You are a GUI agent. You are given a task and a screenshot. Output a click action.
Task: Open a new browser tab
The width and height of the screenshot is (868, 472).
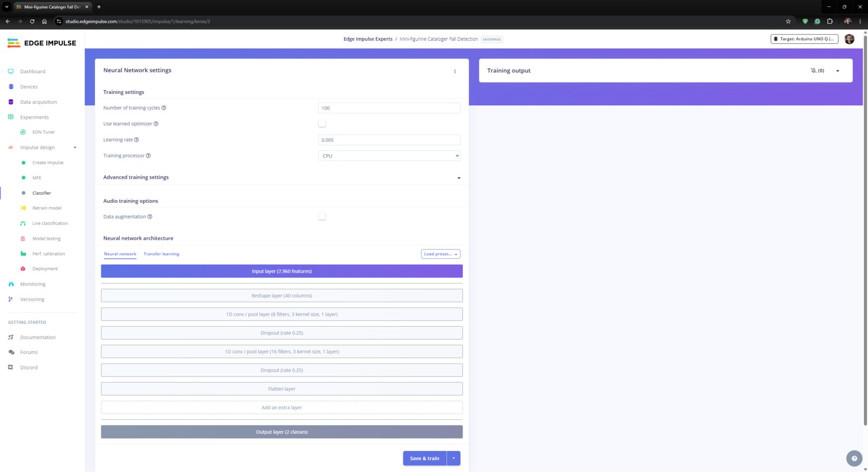(x=99, y=7)
